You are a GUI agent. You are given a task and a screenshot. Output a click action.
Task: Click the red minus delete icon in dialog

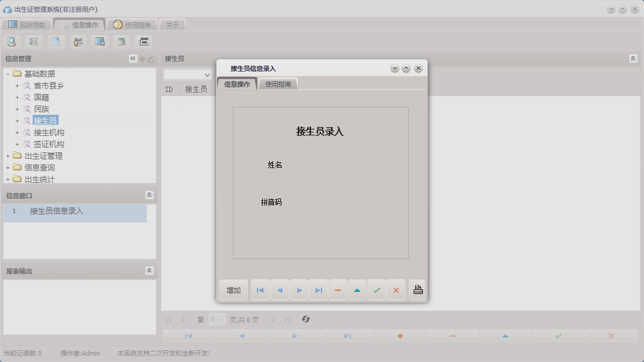[338, 289]
